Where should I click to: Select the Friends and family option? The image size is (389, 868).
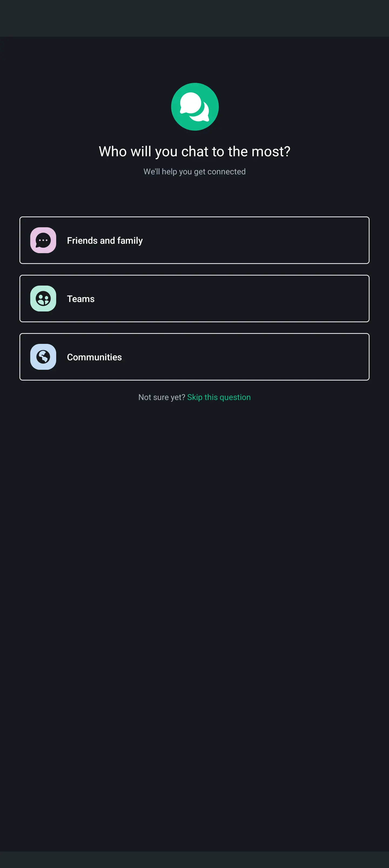194,240
